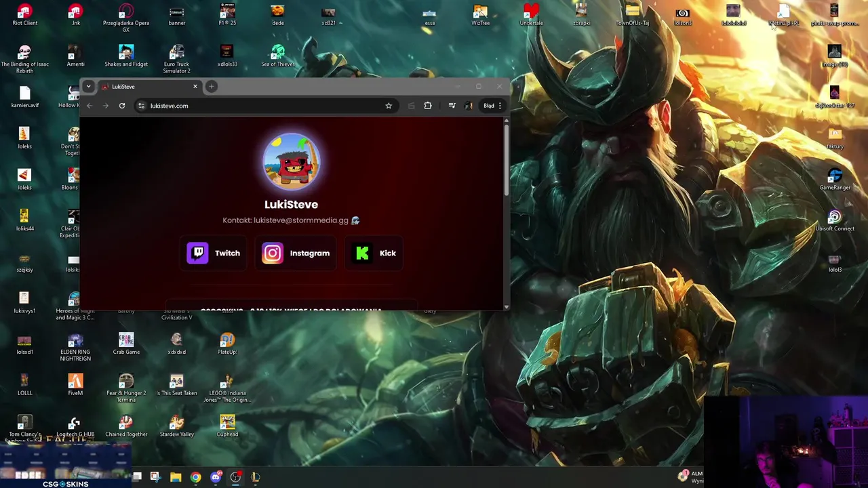Select the Euro Truck Simulator 2 icon
This screenshot has width=868, height=488.
coord(176,59)
